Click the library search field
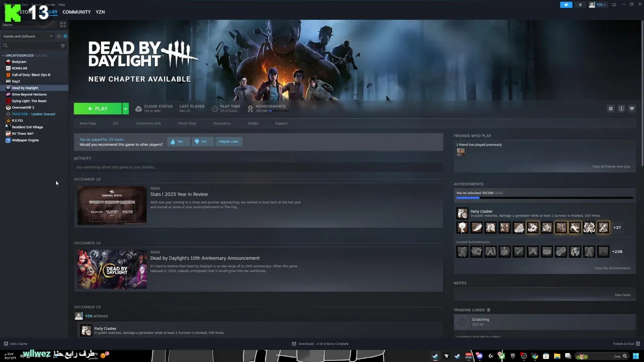The image size is (644, 362). (30, 46)
